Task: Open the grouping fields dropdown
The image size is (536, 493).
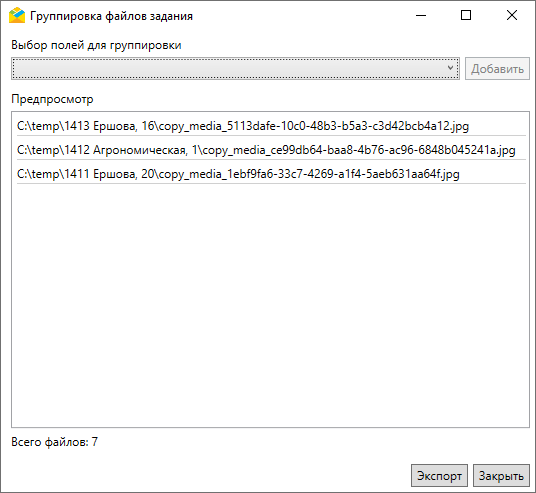Action: coord(235,68)
